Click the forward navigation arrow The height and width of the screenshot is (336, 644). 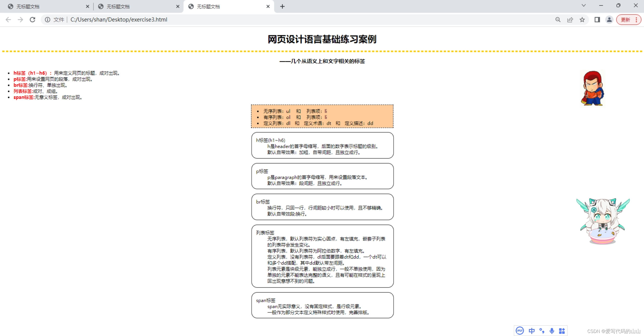(x=20, y=20)
